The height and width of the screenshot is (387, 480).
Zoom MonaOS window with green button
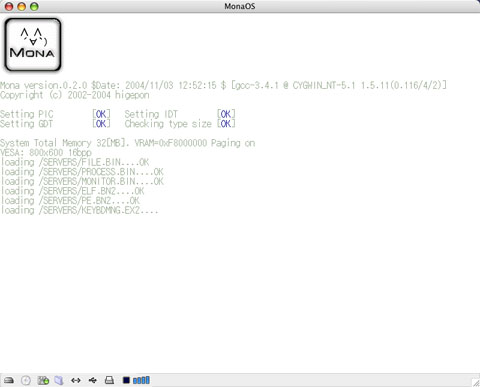pyautogui.click(x=34, y=6)
